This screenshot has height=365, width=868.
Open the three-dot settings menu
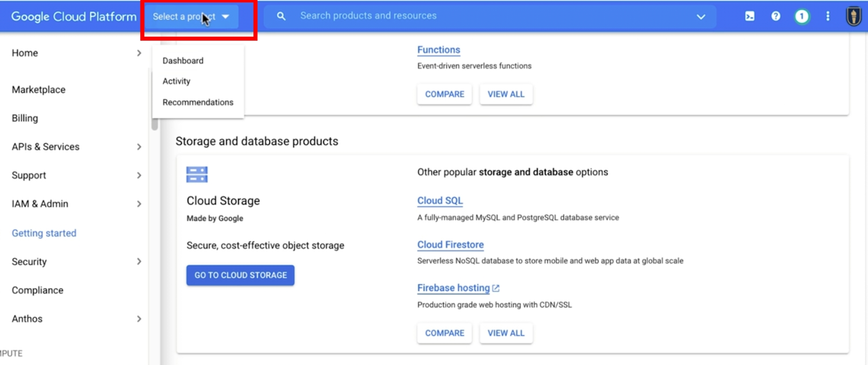(828, 16)
